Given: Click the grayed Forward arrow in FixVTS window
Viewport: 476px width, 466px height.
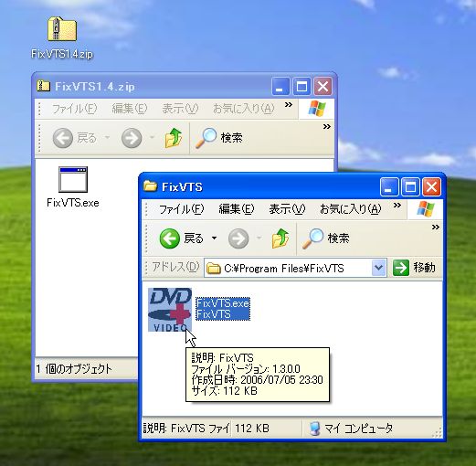Looking at the screenshot, I should [x=238, y=238].
